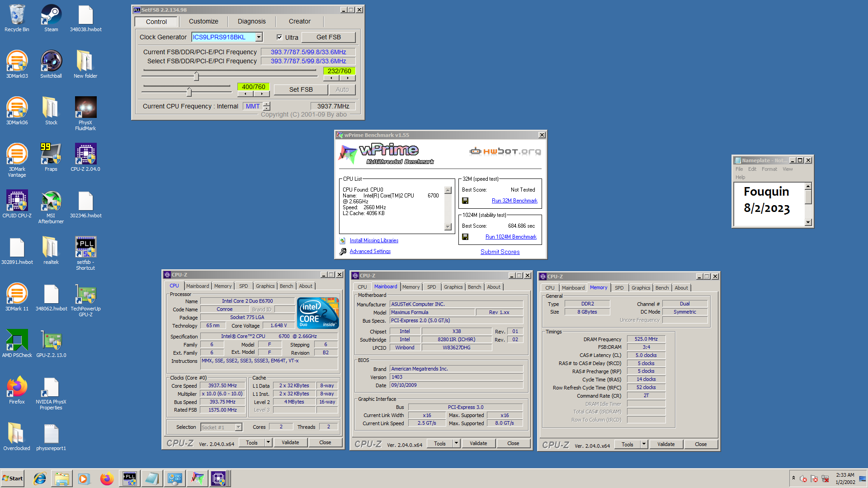Screen dimensions: 868x488
Task: Click the Select FSB frequency field
Action: pyautogui.click(x=308, y=61)
